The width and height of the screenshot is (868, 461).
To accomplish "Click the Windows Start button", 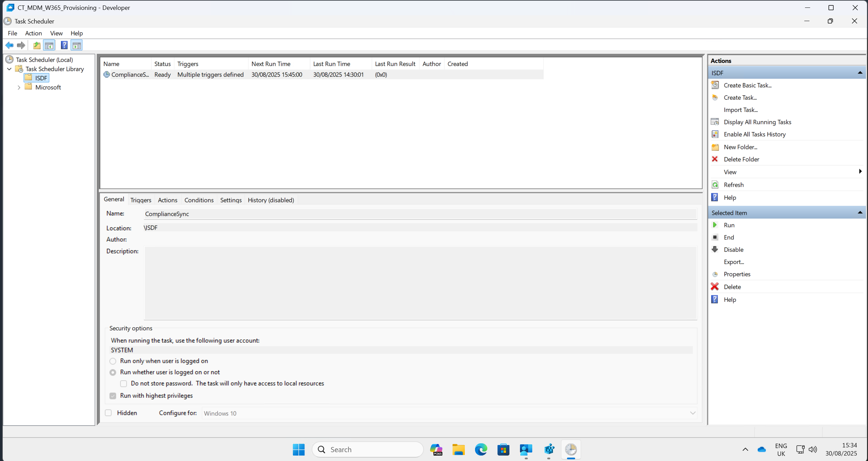I will click(299, 449).
